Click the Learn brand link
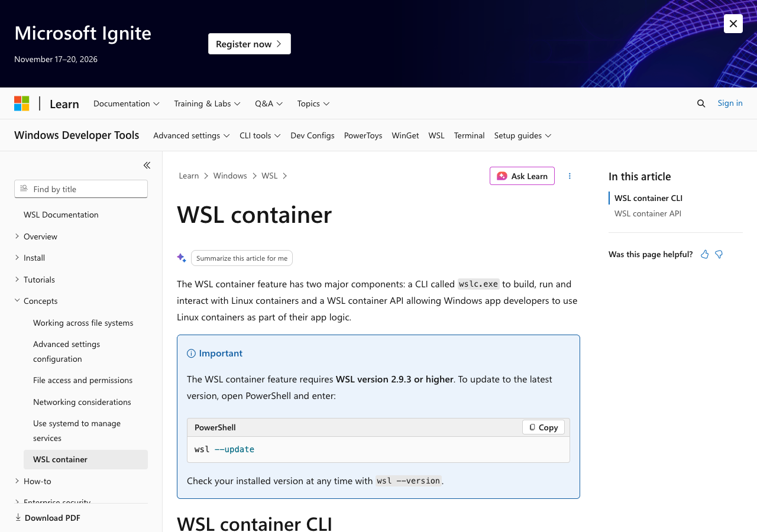This screenshot has width=757, height=532. click(64, 103)
